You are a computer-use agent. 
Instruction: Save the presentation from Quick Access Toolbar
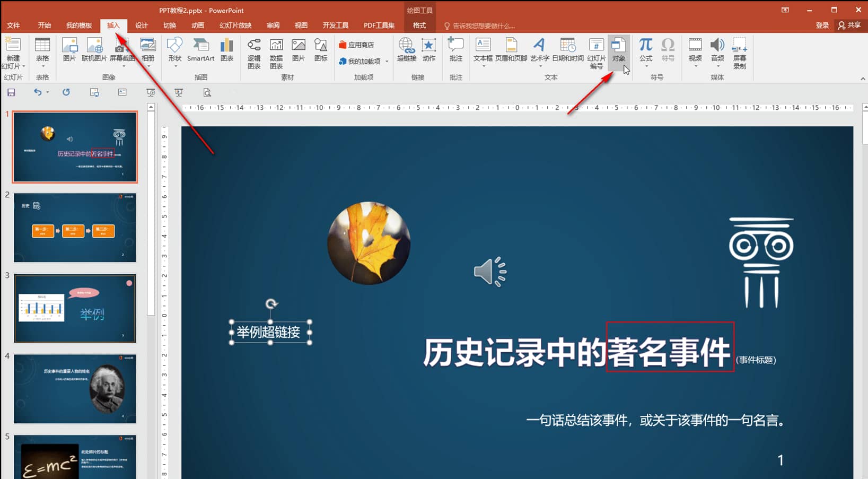tap(11, 92)
